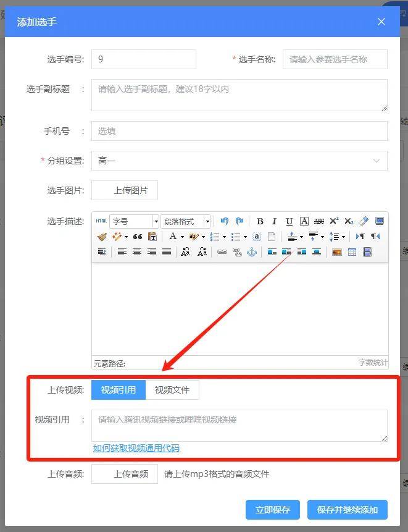Switch to HTML source mode
408x532 pixels.
click(x=101, y=221)
